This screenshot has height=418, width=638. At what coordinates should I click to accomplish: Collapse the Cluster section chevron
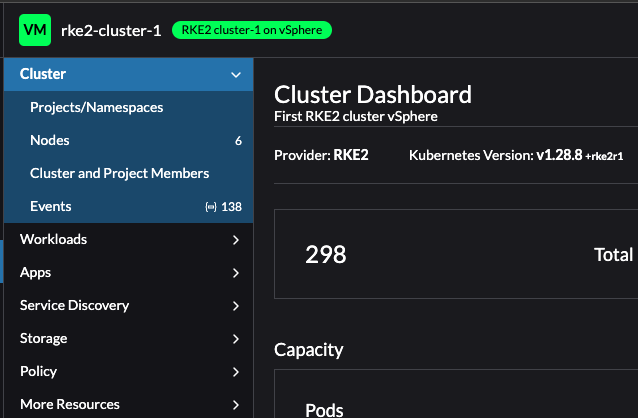pyautogui.click(x=236, y=74)
